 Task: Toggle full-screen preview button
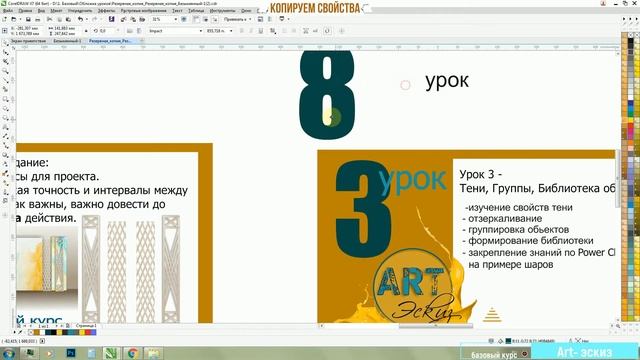(x=184, y=19)
